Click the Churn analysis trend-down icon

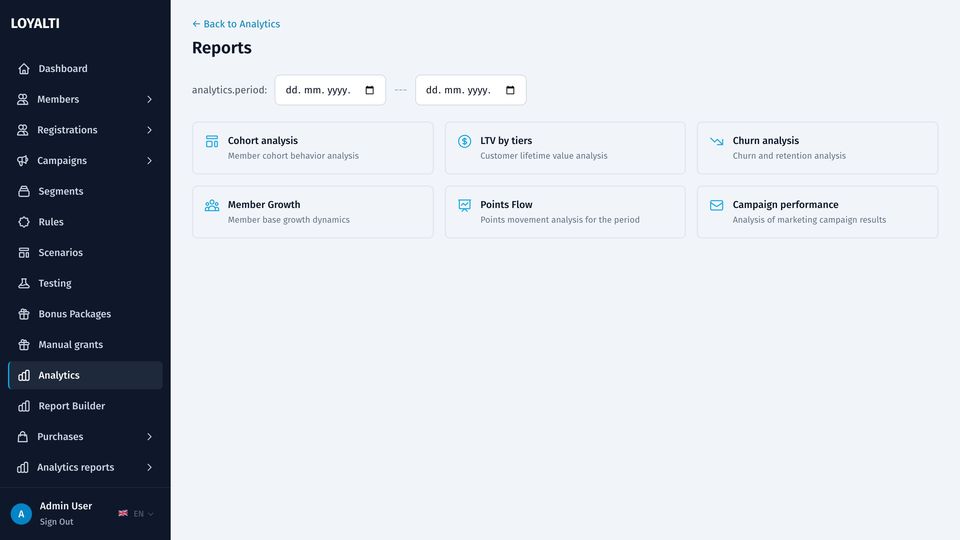(x=717, y=141)
